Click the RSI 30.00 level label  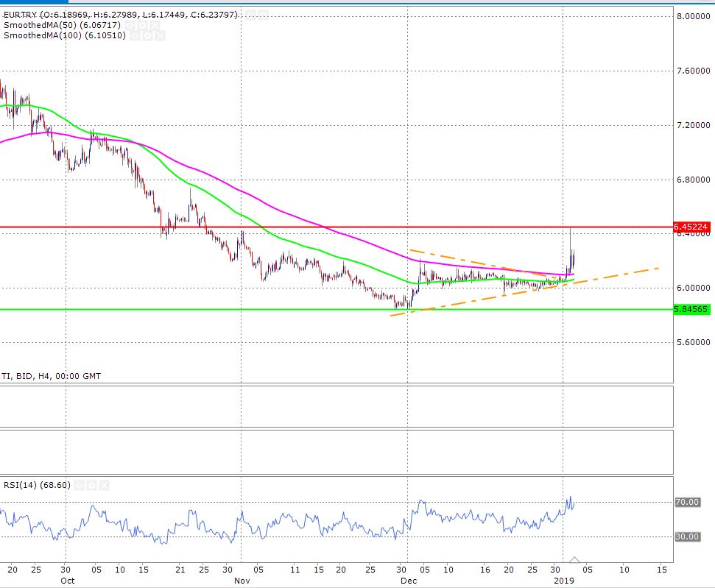(687, 537)
